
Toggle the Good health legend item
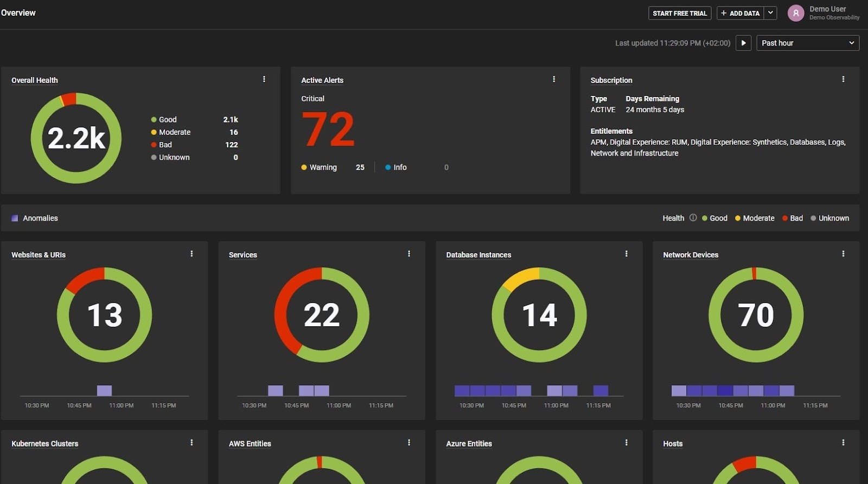[714, 218]
